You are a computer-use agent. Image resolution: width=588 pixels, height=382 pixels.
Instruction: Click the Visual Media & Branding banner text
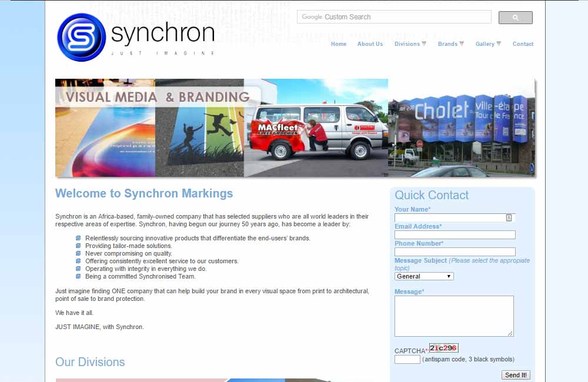coord(158,97)
